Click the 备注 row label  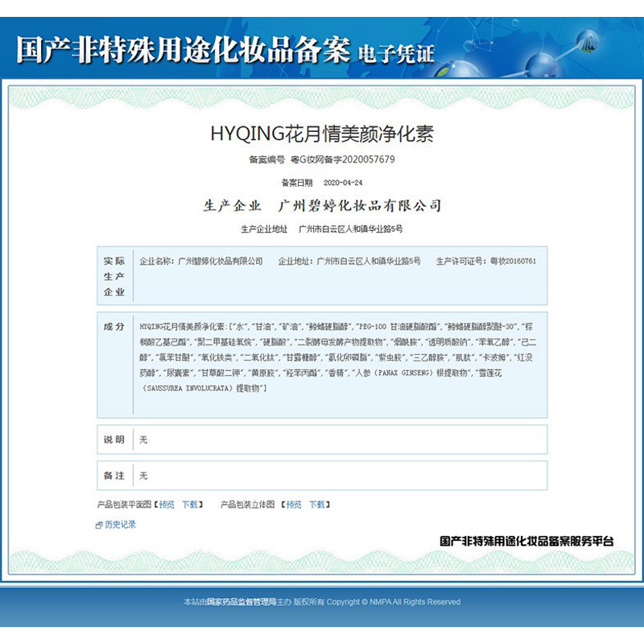tap(114, 476)
